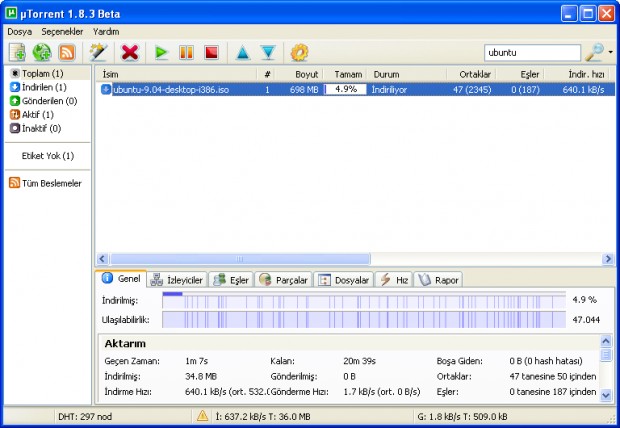Select İnaktif (0) category
The image size is (620, 428).
(x=36, y=128)
